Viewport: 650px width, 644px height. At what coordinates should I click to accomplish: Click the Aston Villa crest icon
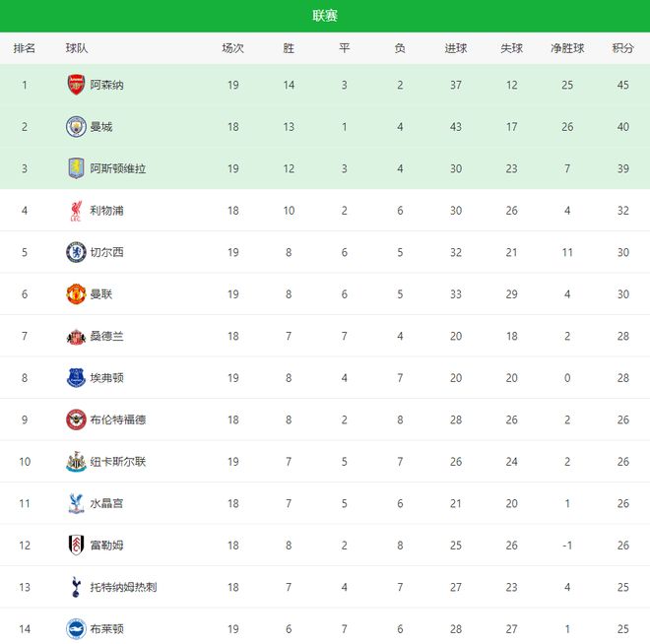tap(76, 168)
